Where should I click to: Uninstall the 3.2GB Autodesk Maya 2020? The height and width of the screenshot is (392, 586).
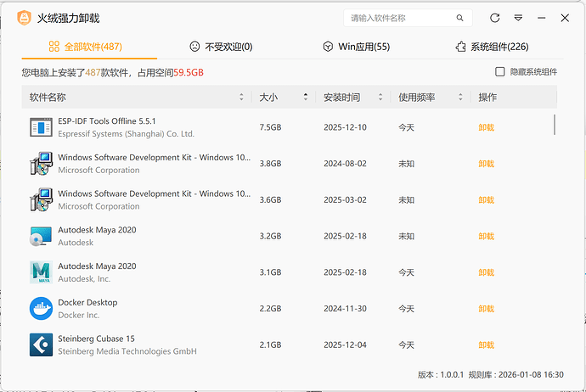pos(487,236)
